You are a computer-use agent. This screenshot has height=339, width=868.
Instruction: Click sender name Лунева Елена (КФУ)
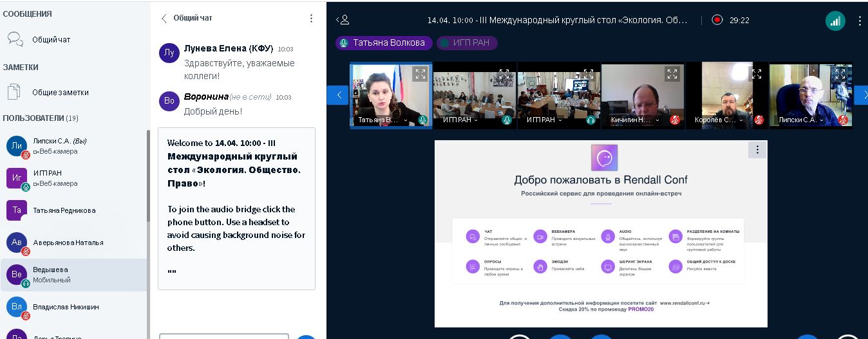229,49
